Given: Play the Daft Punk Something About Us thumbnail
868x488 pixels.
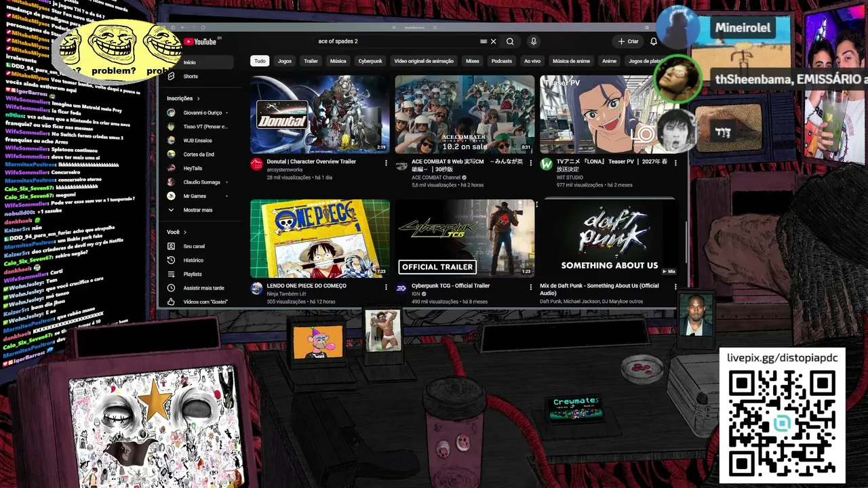Looking at the screenshot, I should coord(610,238).
